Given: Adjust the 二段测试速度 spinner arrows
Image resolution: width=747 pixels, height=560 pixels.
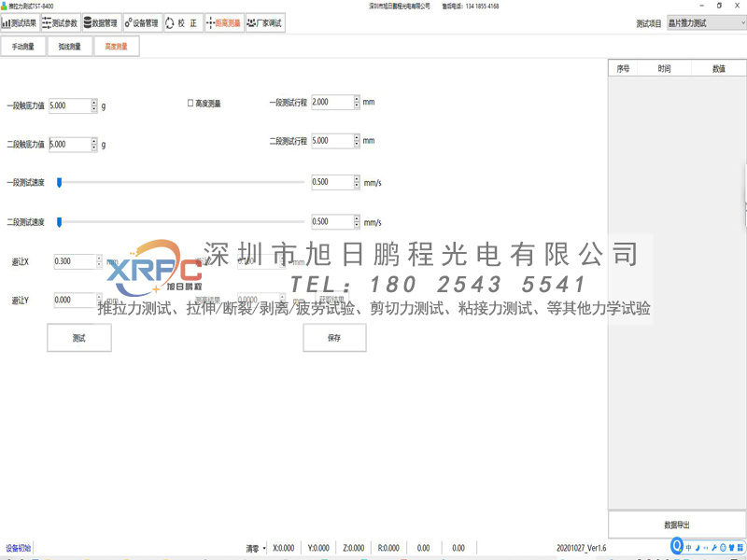Looking at the screenshot, I should [357, 221].
